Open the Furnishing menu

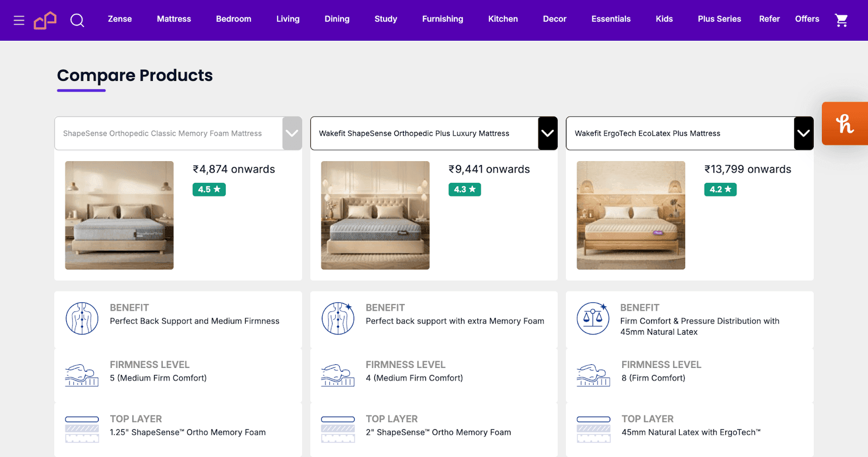(x=442, y=19)
